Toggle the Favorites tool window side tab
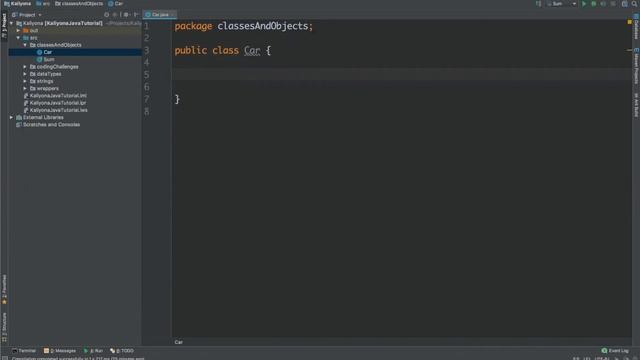The image size is (640, 360). point(4,289)
